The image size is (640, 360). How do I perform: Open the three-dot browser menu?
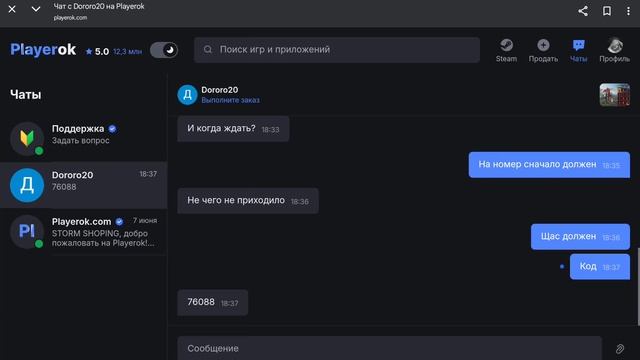628,11
